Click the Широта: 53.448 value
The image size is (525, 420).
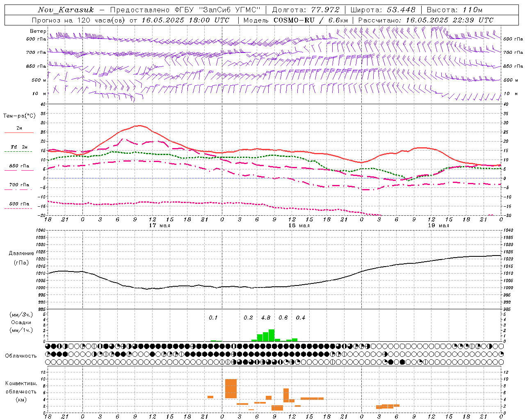(383, 10)
